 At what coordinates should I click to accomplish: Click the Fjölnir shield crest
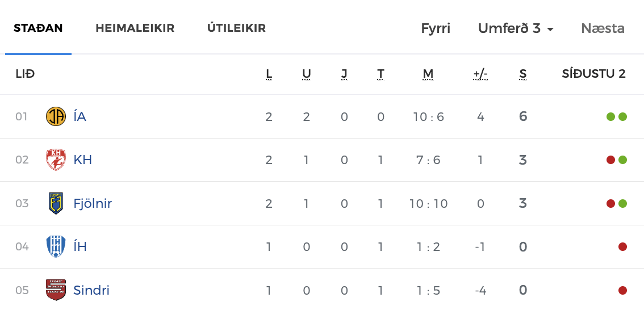coord(56,203)
